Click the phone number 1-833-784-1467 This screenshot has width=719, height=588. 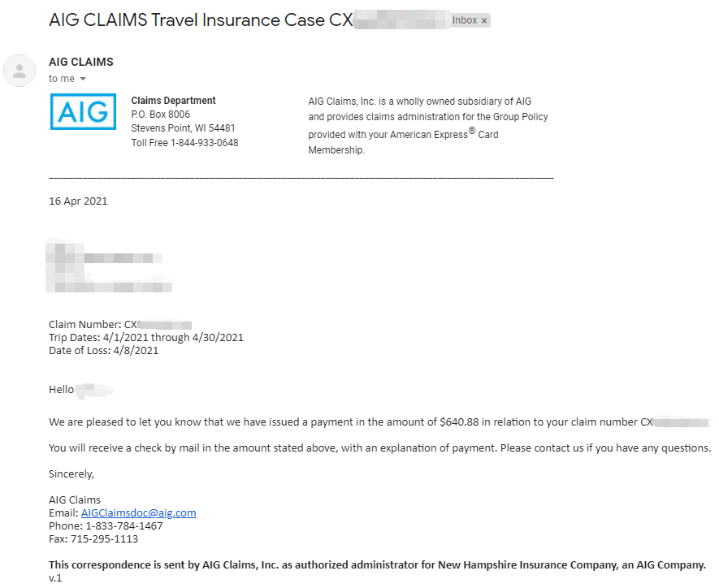[x=124, y=526]
